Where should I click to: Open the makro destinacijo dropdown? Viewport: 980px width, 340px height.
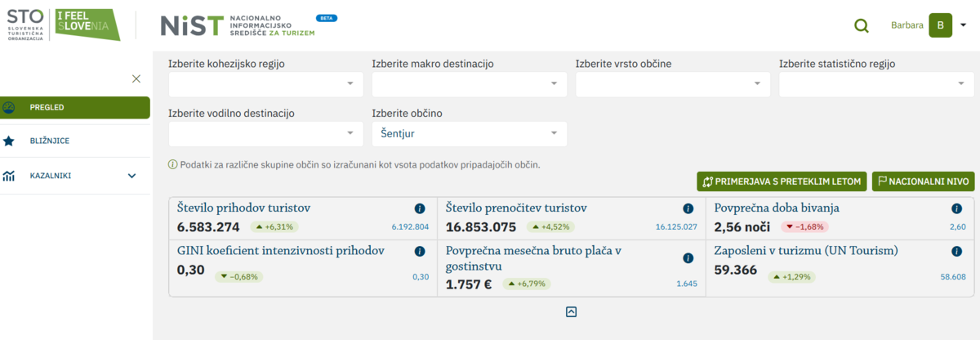[x=469, y=83]
